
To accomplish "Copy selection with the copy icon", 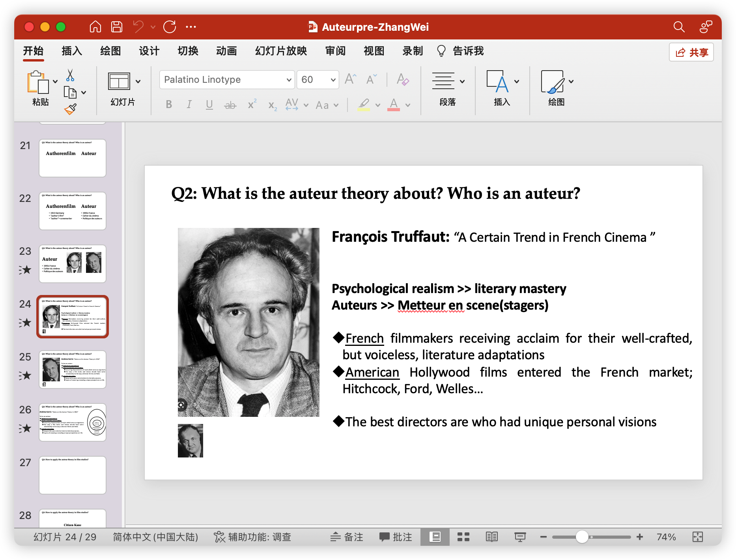I will [x=70, y=92].
